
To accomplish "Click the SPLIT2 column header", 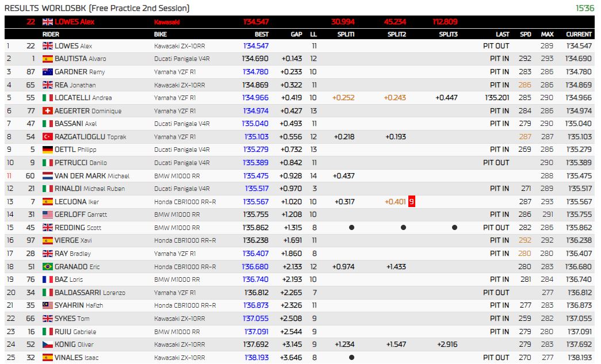I will (397, 35).
